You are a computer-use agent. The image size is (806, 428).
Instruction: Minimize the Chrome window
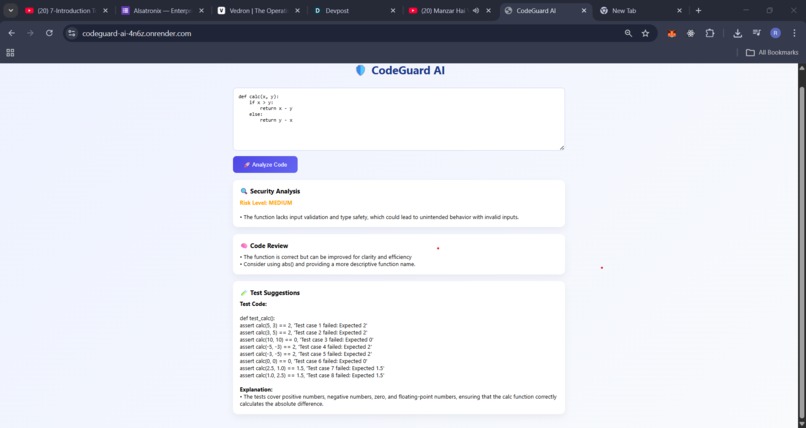(x=746, y=10)
